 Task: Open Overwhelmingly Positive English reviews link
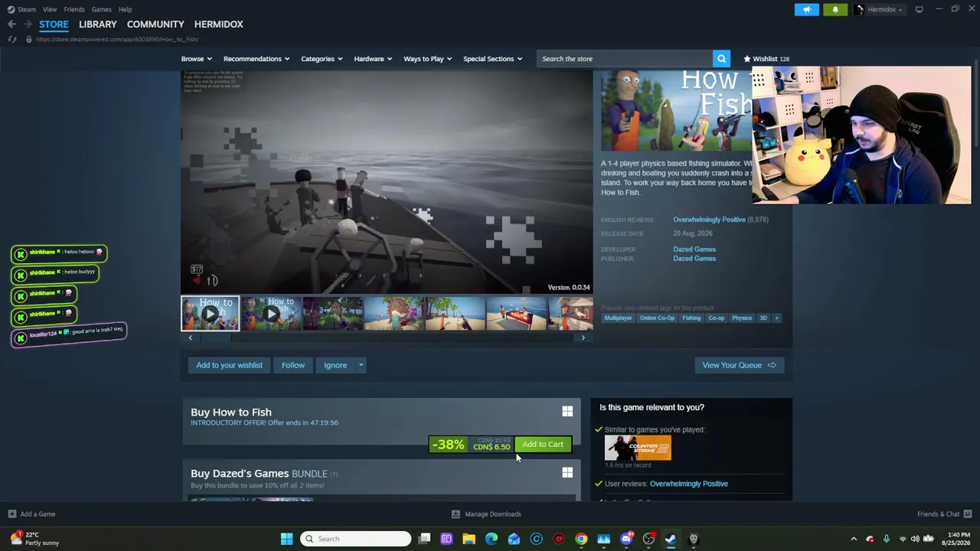pos(709,220)
